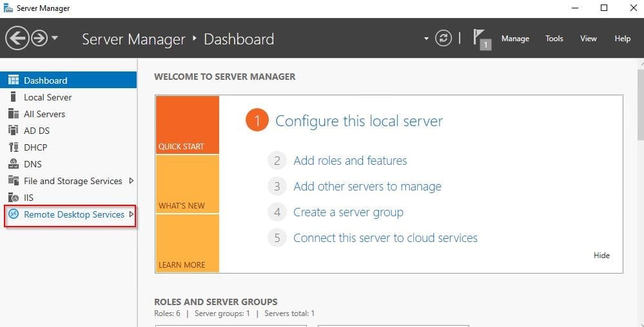Image resolution: width=644 pixels, height=327 pixels.
Task: Select the DHCP sidebar icon
Action: coord(13,147)
